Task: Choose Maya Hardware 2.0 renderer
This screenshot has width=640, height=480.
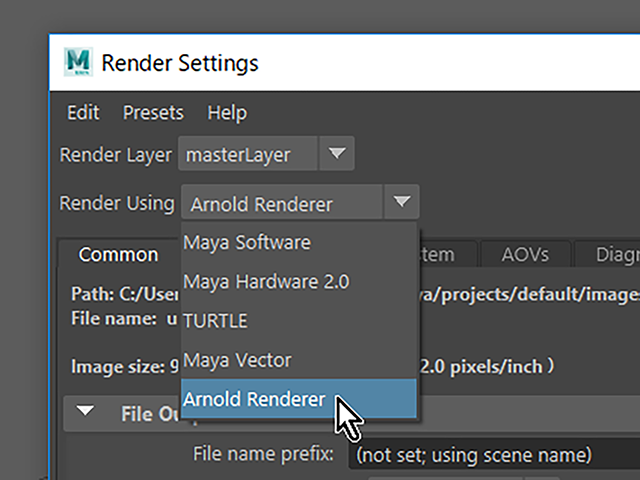Action: (299, 282)
